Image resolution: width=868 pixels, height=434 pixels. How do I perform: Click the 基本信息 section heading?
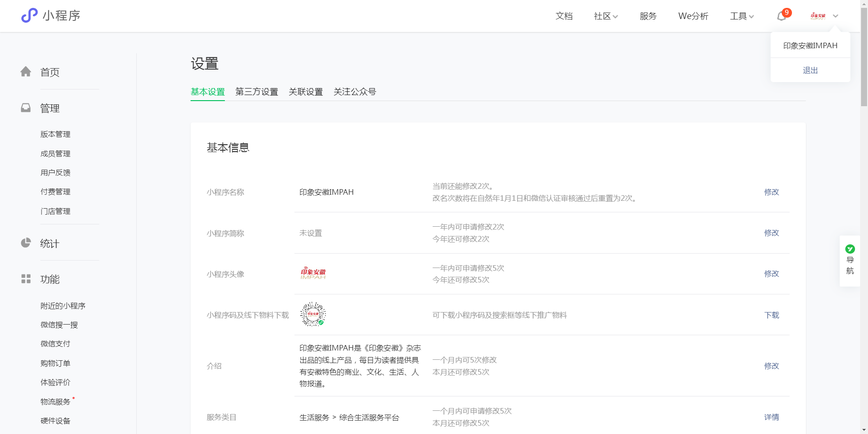pos(228,147)
